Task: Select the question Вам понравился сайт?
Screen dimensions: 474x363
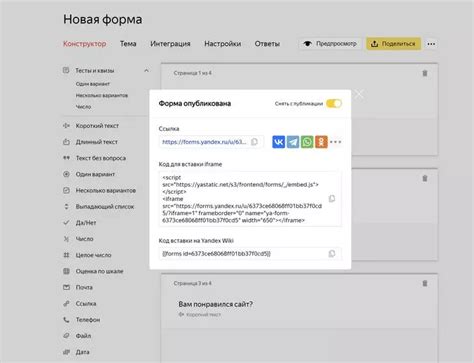Action: tap(215, 304)
